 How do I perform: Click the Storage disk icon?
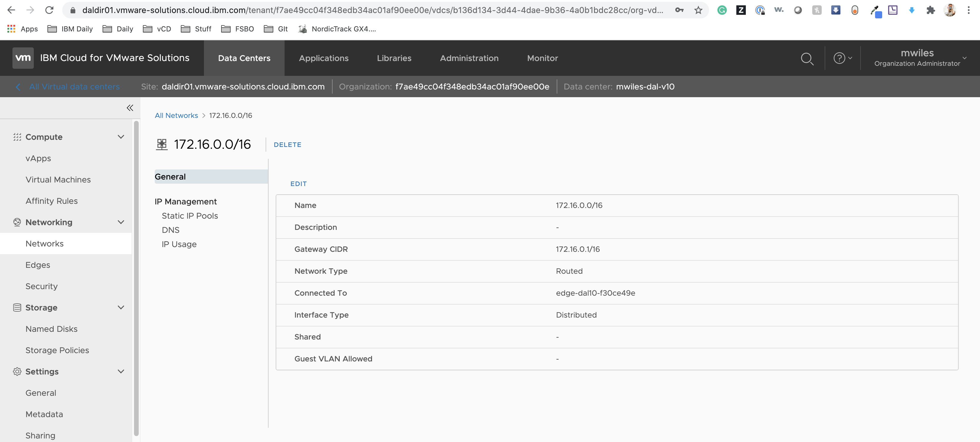pos(17,308)
